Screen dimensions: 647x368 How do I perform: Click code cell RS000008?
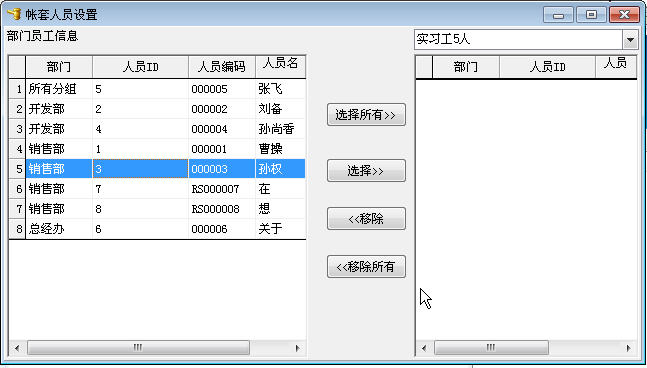[x=222, y=209]
